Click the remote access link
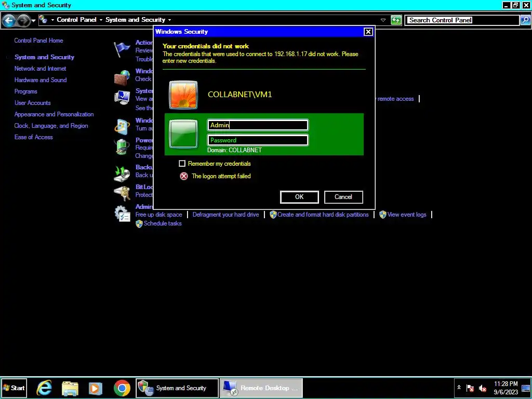Image resolution: width=532 pixels, height=399 pixels. pyautogui.click(x=395, y=99)
